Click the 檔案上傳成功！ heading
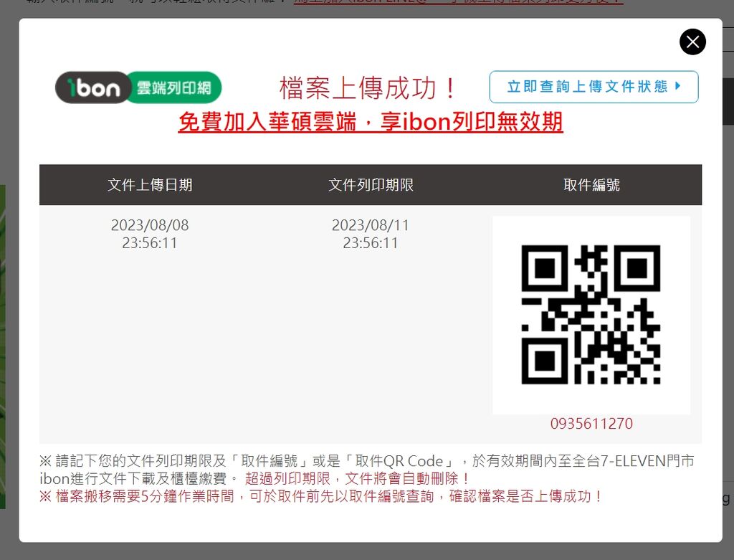The height and width of the screenshot is (560, 734). point(368,87)
